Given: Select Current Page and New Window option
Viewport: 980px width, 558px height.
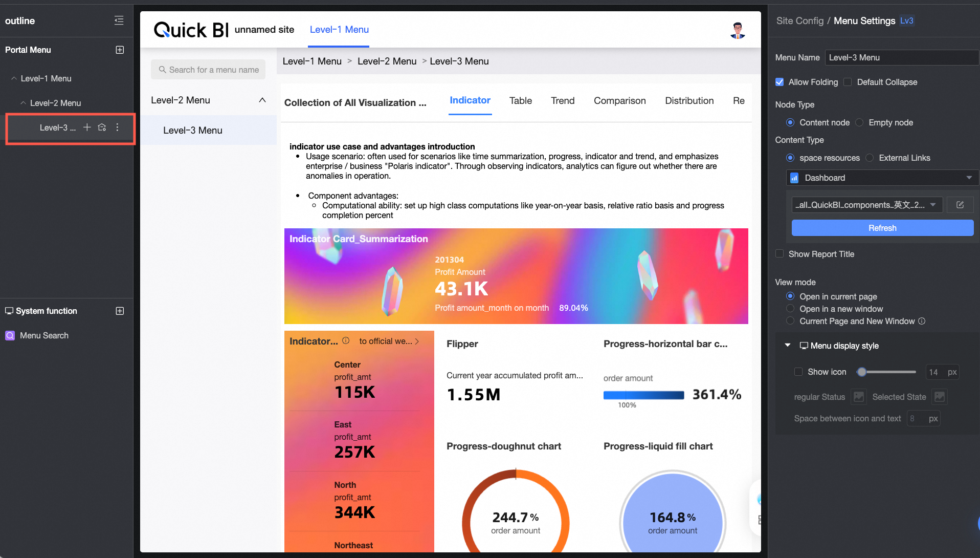Looking at the screenshot, I should click(790, 321).
